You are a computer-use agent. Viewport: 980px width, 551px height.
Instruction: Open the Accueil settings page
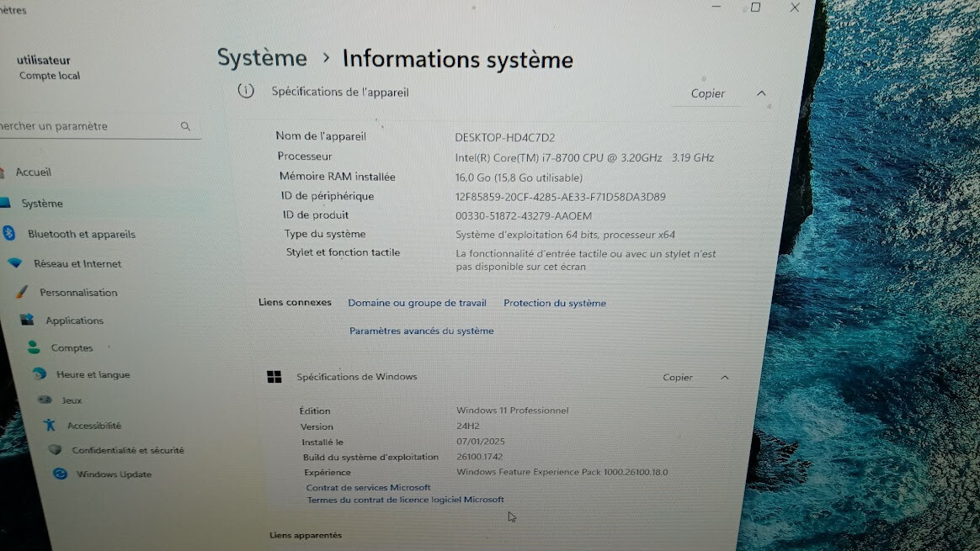coord(33,172)
